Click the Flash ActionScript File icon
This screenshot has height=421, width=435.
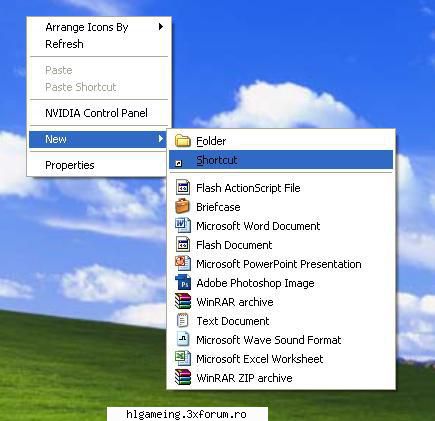pos(183,188)
